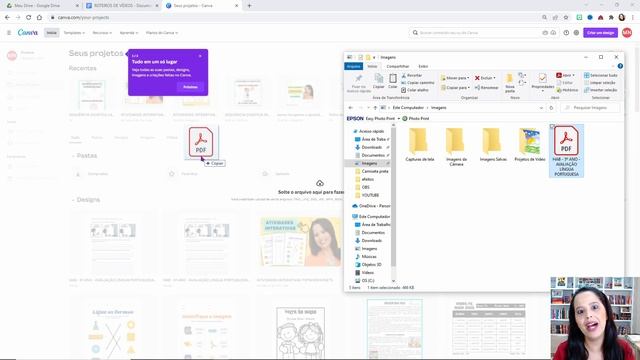
Task: Select the PDF file in Imagens folder
Action: (566, 151)
